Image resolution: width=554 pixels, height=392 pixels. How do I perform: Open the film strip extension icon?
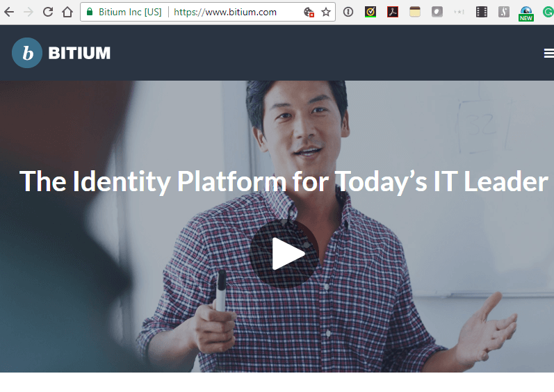pos(482,12)
